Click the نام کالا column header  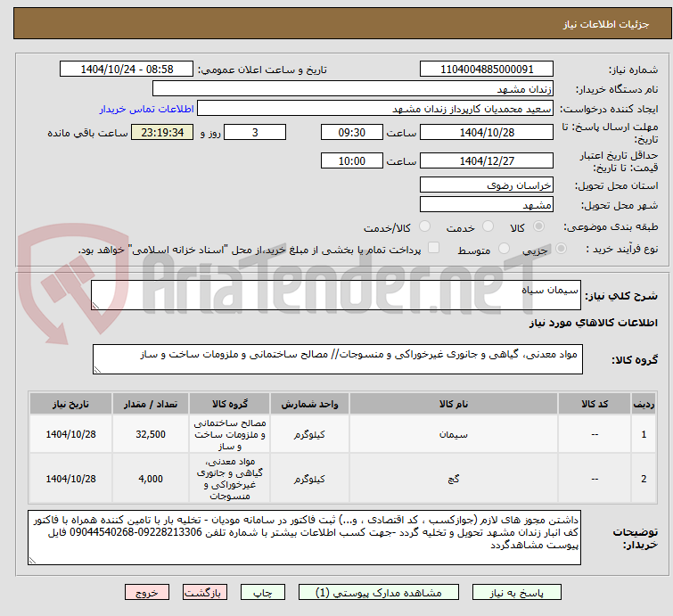tap(454, 405)
